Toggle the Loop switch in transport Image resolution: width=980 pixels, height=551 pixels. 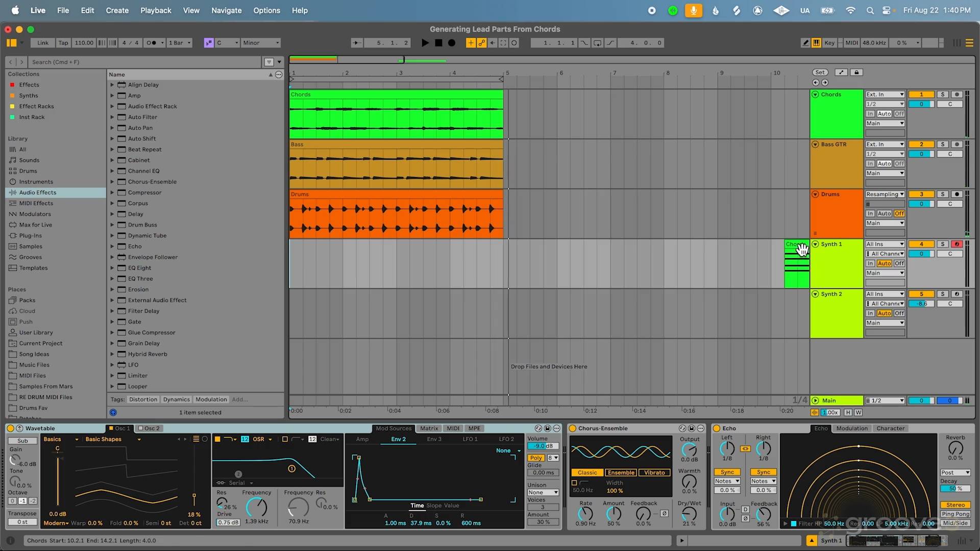pos(597,43)
